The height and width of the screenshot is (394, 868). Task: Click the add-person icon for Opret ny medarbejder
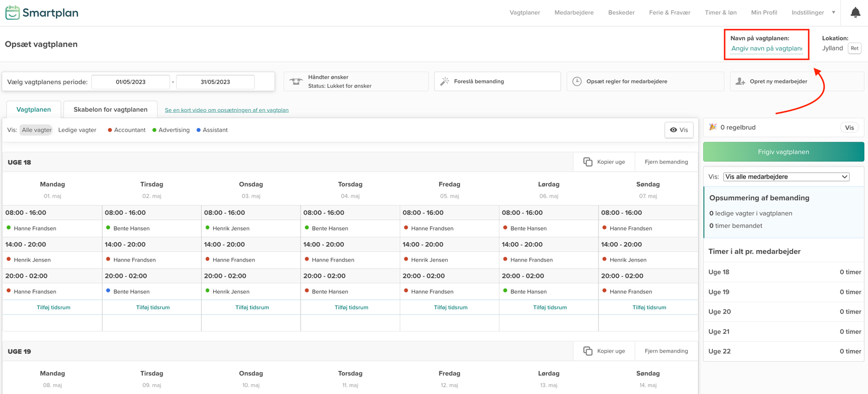point(740,81)
